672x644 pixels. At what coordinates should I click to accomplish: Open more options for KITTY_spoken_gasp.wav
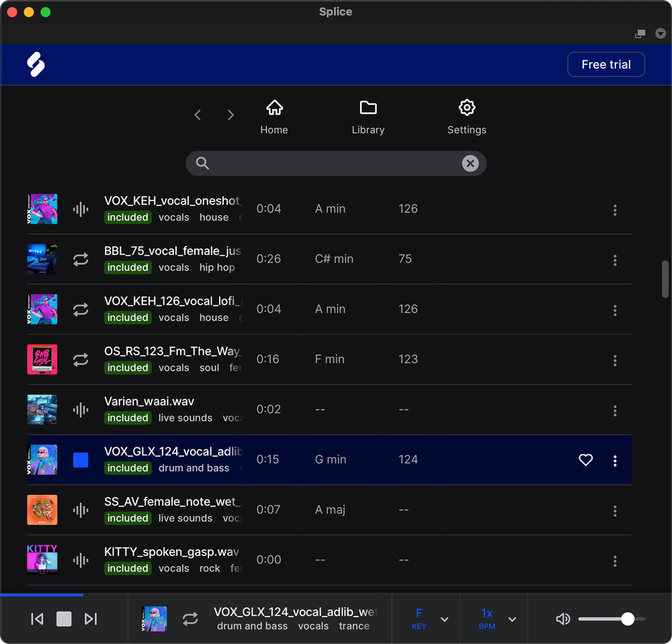(615, 561)
